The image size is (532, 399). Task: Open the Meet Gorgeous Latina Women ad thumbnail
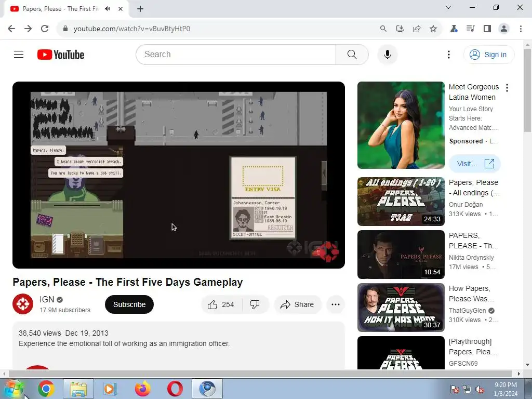click(x=401, y=125)
